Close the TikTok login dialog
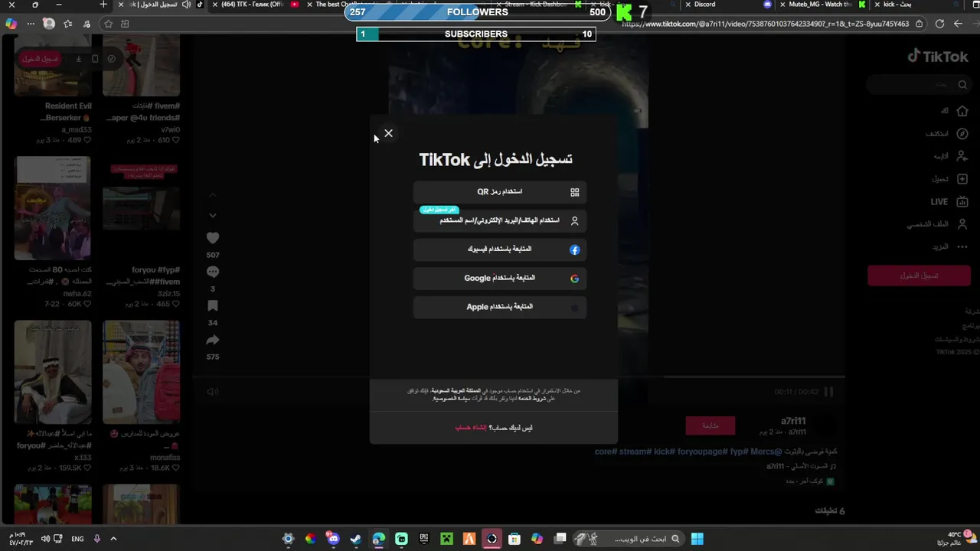The image size is (980, 551). [x=388, y=133]
